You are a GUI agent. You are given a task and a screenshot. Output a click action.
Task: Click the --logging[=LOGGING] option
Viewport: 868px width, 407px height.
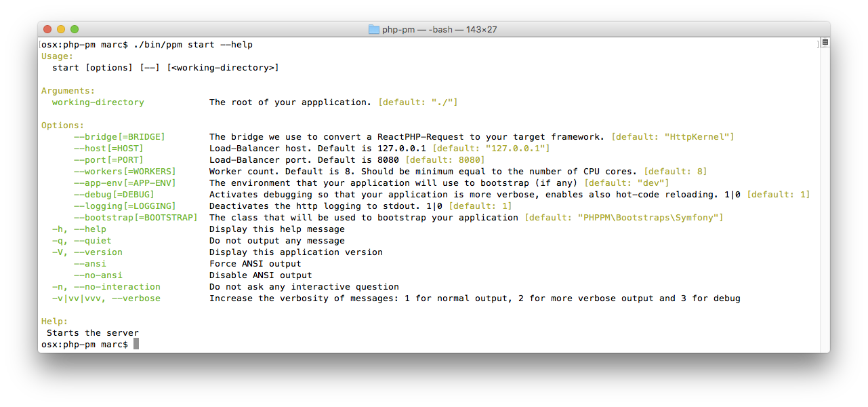point(125,206)
